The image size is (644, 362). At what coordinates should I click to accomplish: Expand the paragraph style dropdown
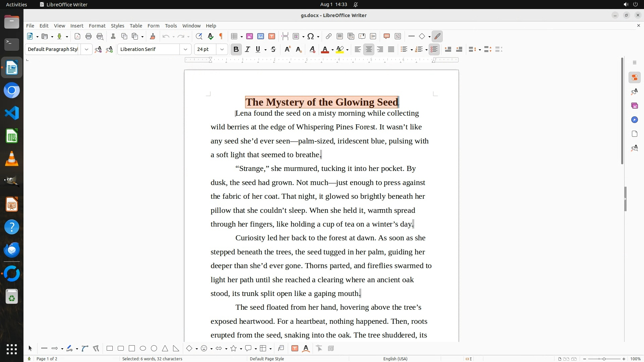pyautogui.click(x=87, y=50)
